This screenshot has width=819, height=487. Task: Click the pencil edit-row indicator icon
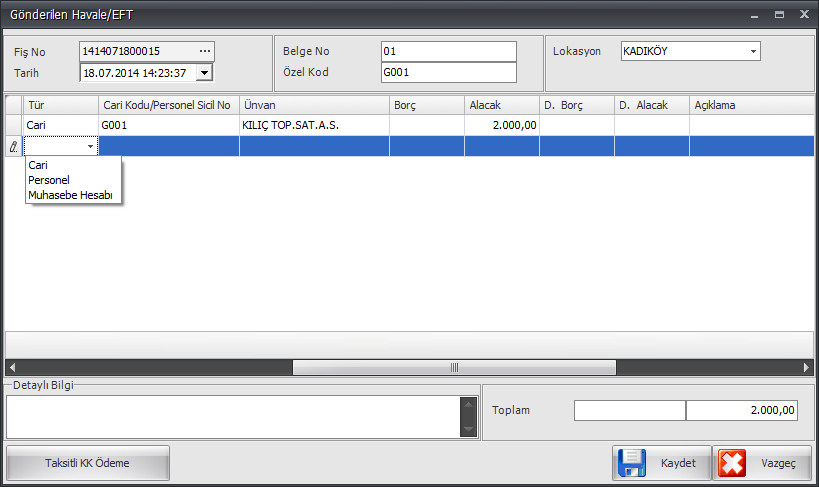click(14, 147)
